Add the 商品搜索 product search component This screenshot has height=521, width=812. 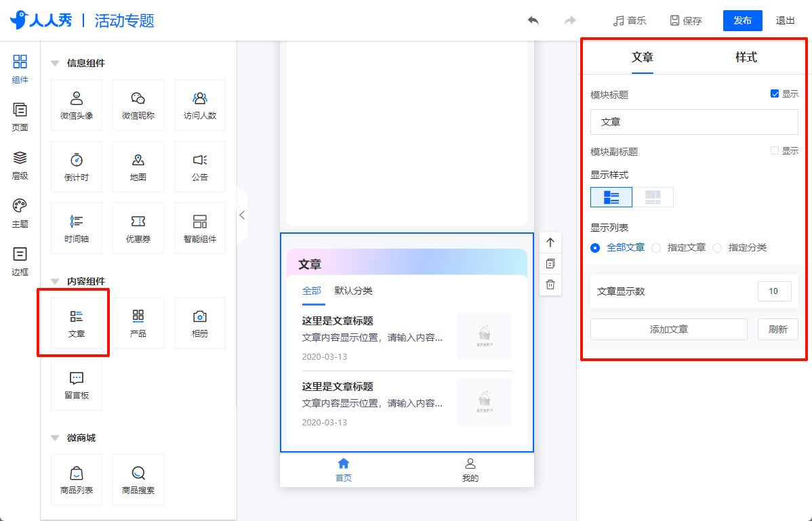[x=138, y=480]
